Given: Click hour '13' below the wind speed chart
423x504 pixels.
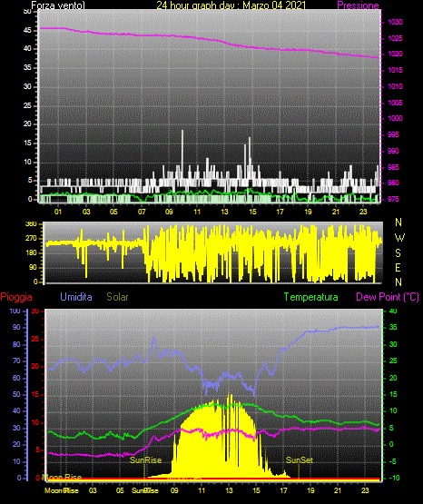Looking at the screenshot, I should point(224,212).
